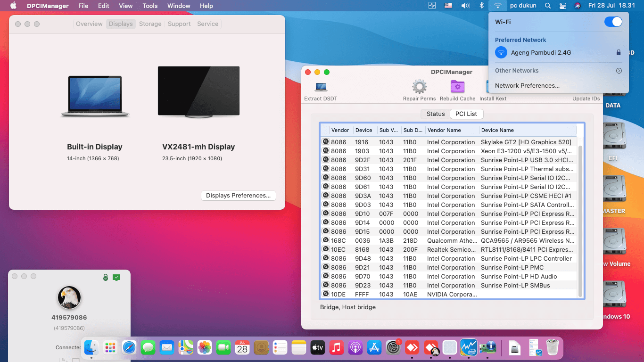Viewport: 644px width, 362px height.
Task: Click the Bluetooth icon in menu bar
Action: 481,6
